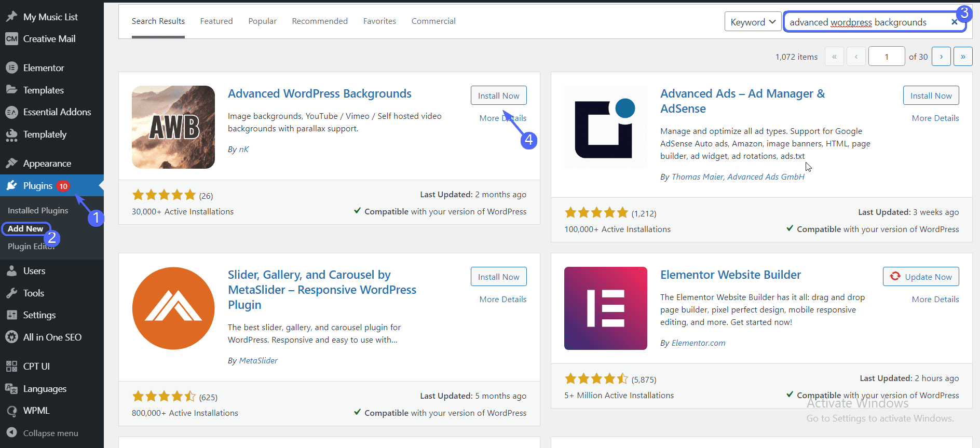Viewport: 980px width, 448px height.
Task: Open the Advanced Ads – Ad Manager title
Action: (x=742, y=101)
